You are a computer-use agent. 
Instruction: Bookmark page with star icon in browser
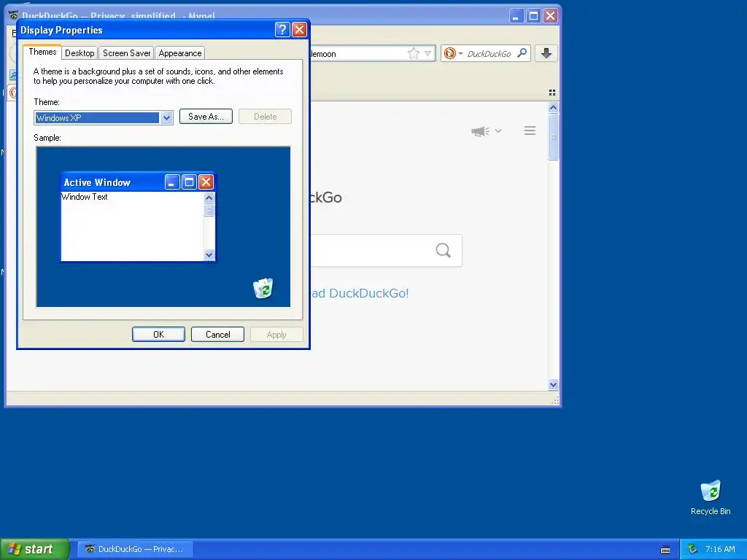414,53
